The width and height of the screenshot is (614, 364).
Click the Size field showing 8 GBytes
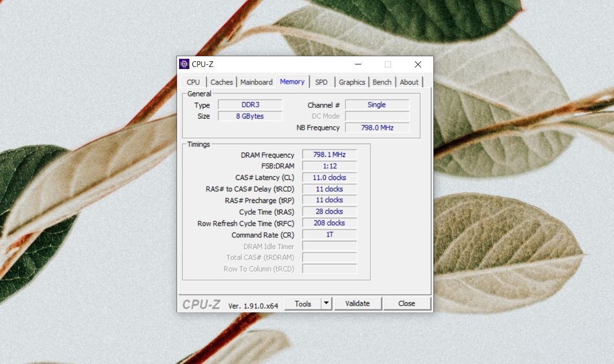pos(250,116)
